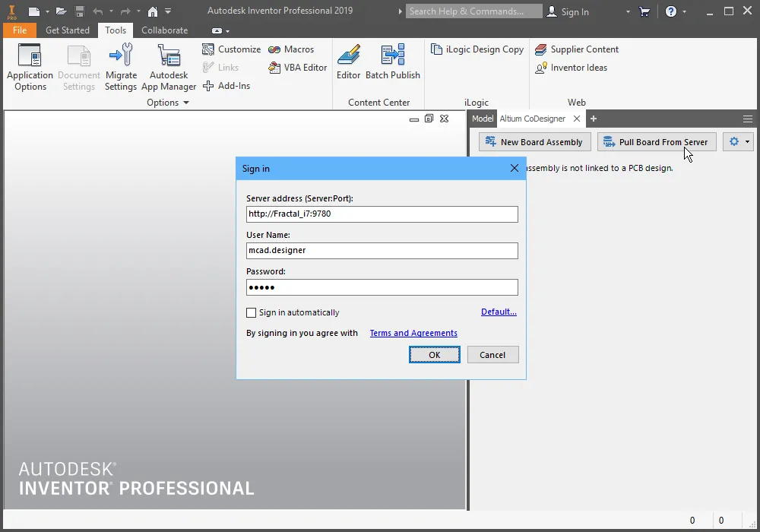The image size is (760, 532).
Task: Select the Tools ribbon tab
Action: tap(116, 30)
